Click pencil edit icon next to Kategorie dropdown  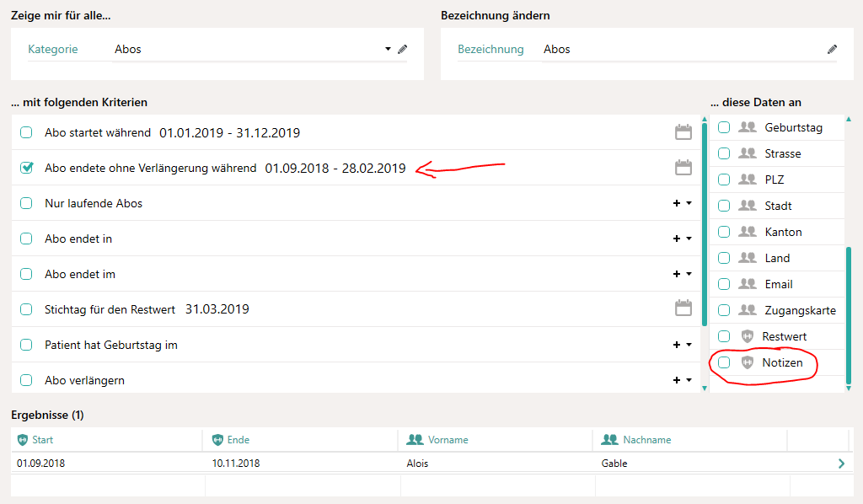tap(402, 49)
